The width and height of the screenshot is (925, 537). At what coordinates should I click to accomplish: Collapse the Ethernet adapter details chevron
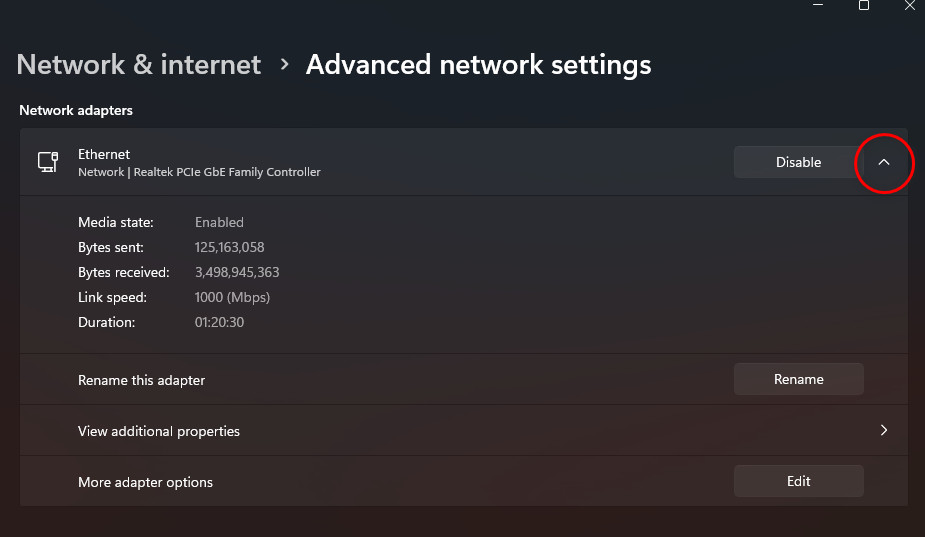point(884,162)
